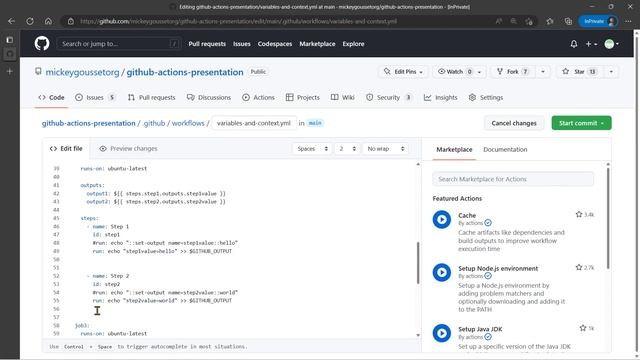
Task: Open the sidebar tab actions icon
Action: click(x=10, y=40)
